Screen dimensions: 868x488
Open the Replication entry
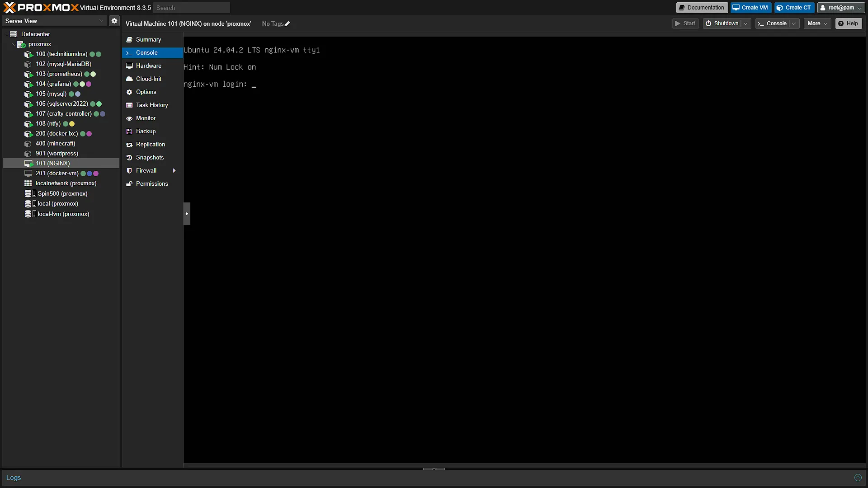coord(152,145)
